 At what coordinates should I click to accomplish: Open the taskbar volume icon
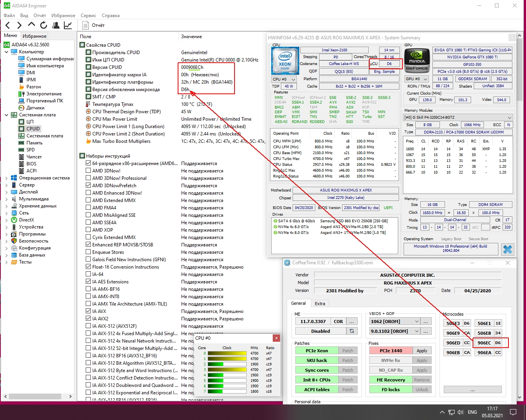tap(461, 412)
